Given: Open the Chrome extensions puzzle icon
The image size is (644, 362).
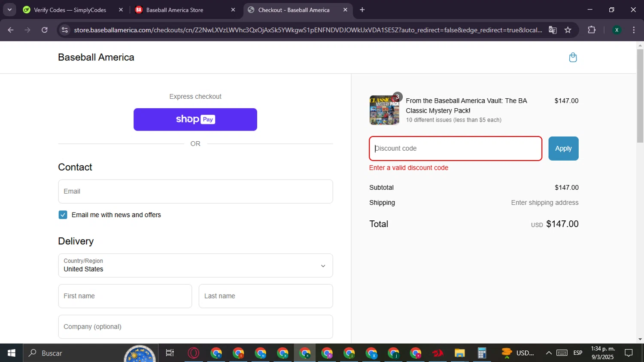Looking at the screenshot, I should tap(592, 30).
